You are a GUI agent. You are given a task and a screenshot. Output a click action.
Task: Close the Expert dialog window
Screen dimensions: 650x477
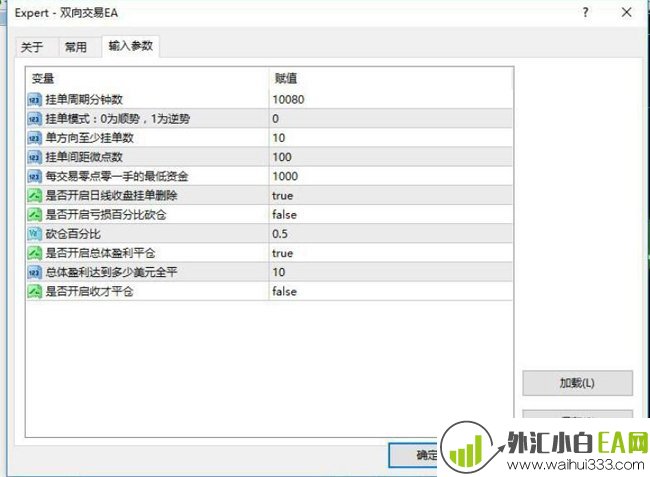tap(627, 12)
